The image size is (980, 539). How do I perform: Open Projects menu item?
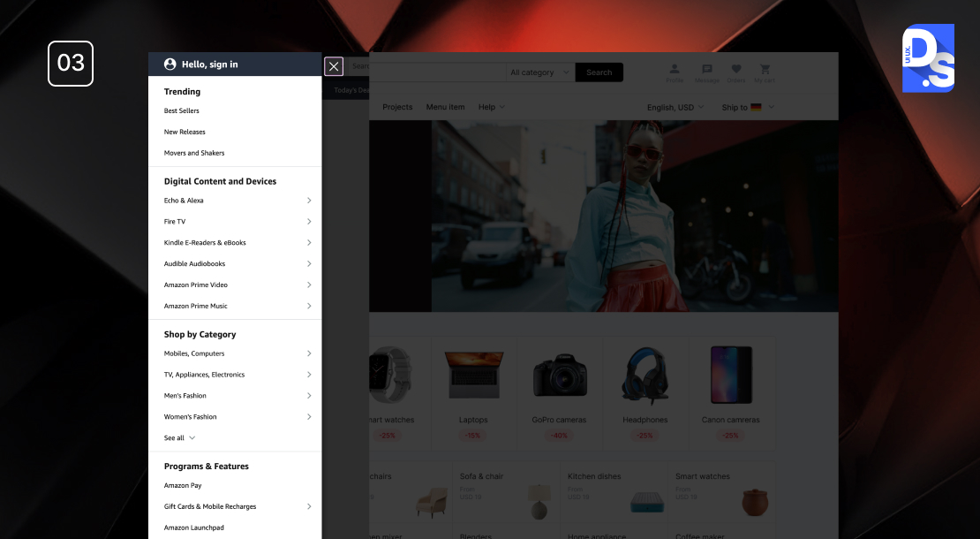[x=397, y=107]
